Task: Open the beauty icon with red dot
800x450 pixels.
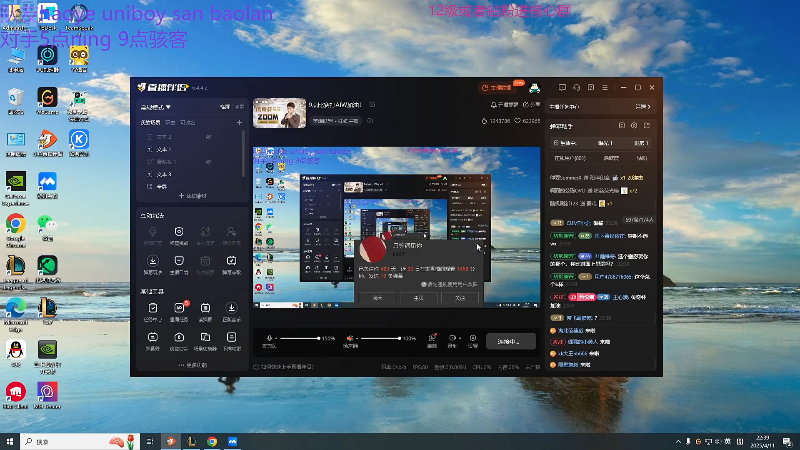Action: [432, 340]
